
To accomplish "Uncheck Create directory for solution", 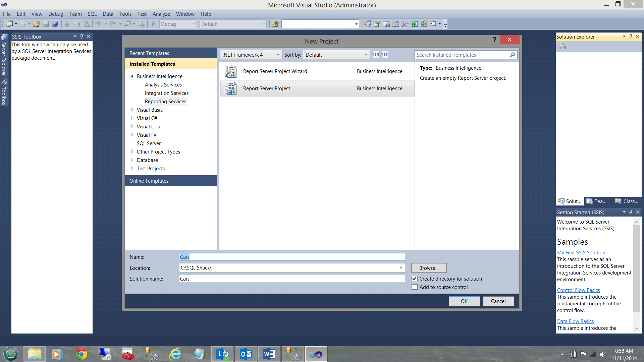I will tap(415, 279).
